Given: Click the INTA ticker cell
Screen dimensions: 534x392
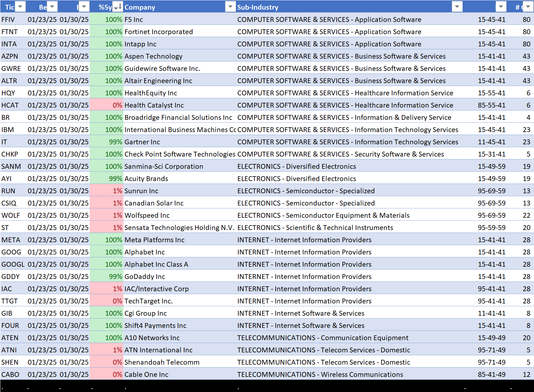Looking at the screenshot, I should click(x=13, y=44).
